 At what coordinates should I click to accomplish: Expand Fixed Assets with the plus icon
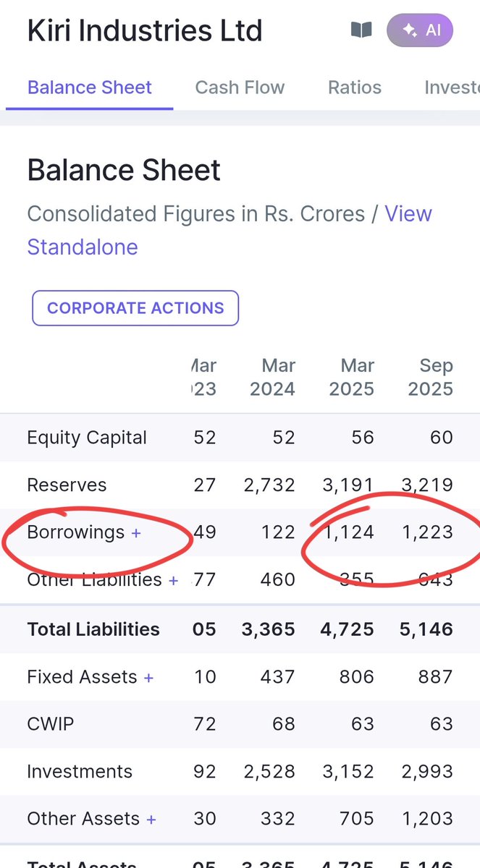point(148,678)
